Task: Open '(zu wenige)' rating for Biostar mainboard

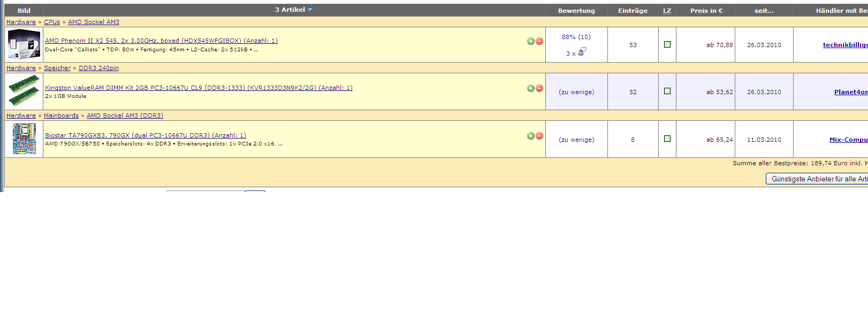Action: tap(576, 140)
